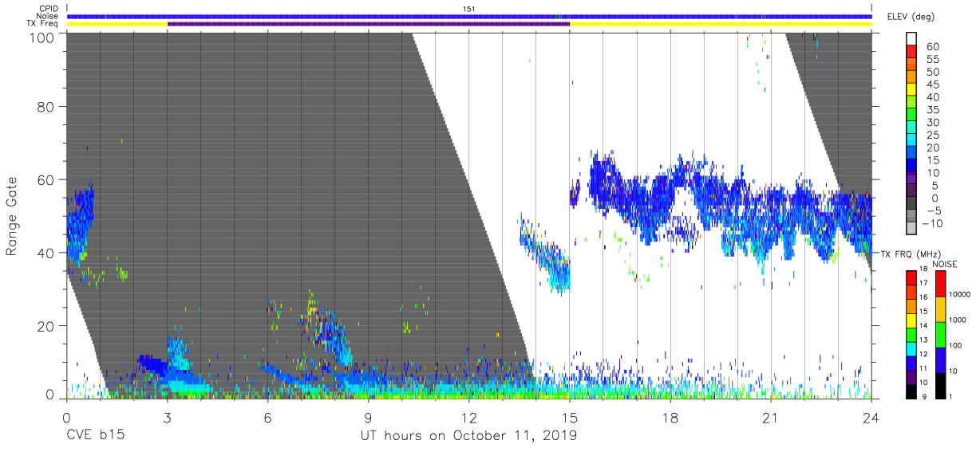Click the '10000' value in NOISE legend
The width and height of the screenshot is (980, 452).
tap(959, 295)
